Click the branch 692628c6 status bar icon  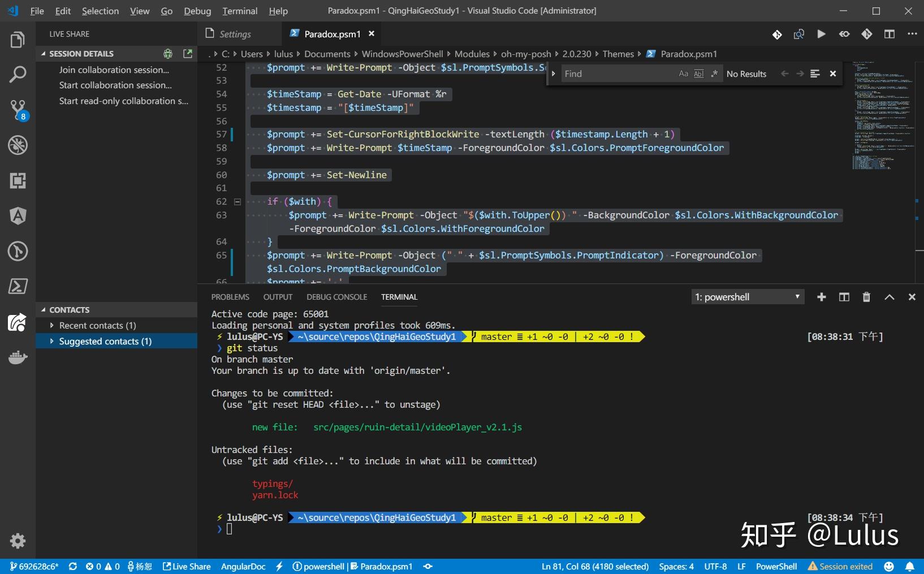tap(34, 566)
